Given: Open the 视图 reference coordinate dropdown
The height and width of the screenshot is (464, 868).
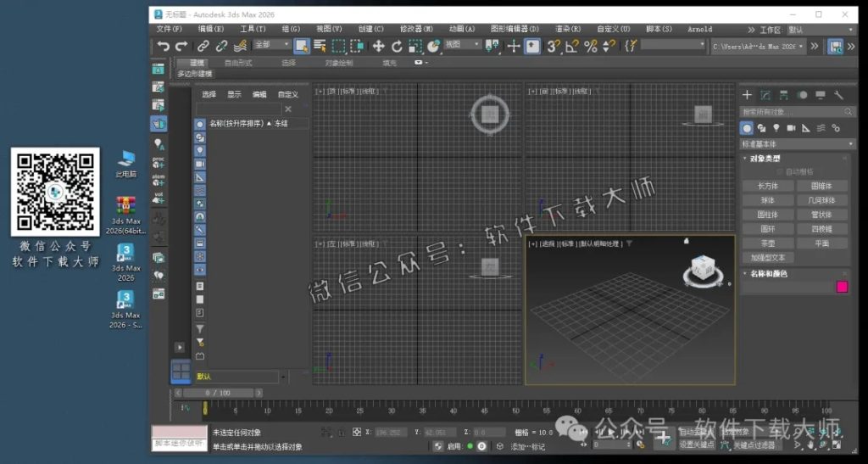Looking at the screenshot, I should pyautogui.click(x=462, y=44).
